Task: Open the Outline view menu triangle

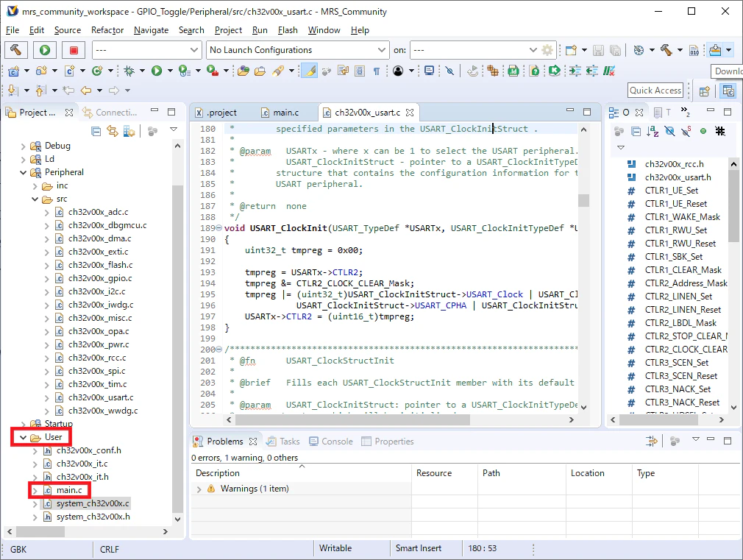Action: pyautogui.click(x=621, y=147)
